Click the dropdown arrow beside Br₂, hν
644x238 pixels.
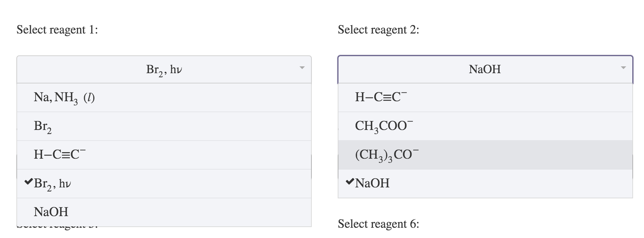[x=302, y=69]
